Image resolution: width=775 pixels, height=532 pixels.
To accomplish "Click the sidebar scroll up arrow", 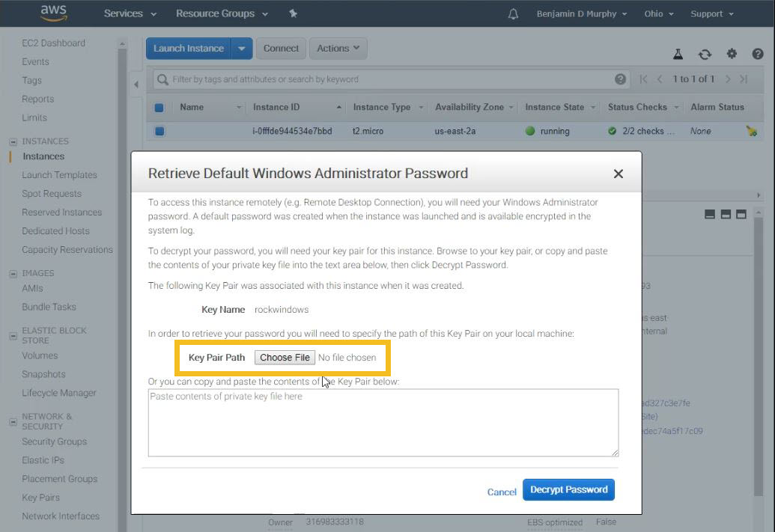I will pos(121,44).
